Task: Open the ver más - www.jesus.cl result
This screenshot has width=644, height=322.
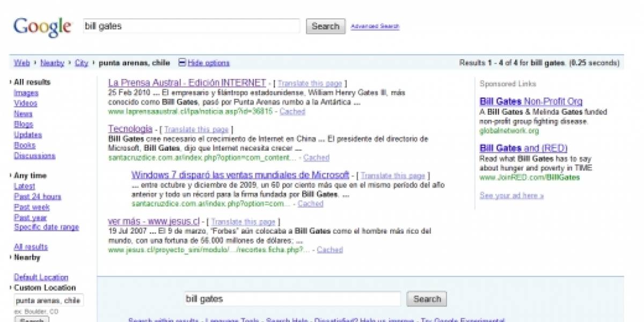Action: pos(154,221)
